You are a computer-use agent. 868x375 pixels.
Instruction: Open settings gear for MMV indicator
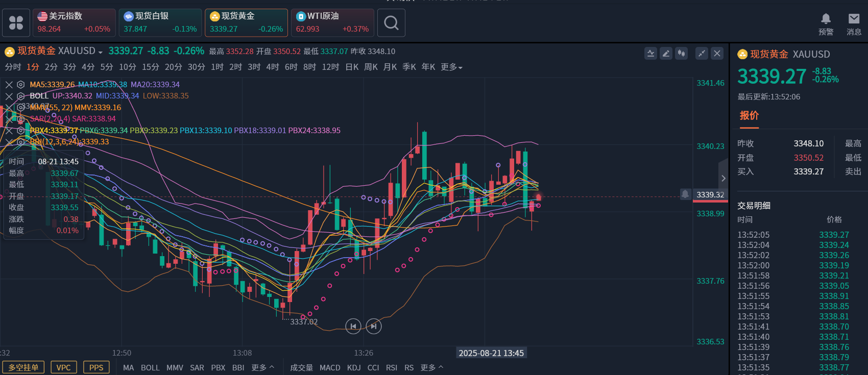point(21,107)
